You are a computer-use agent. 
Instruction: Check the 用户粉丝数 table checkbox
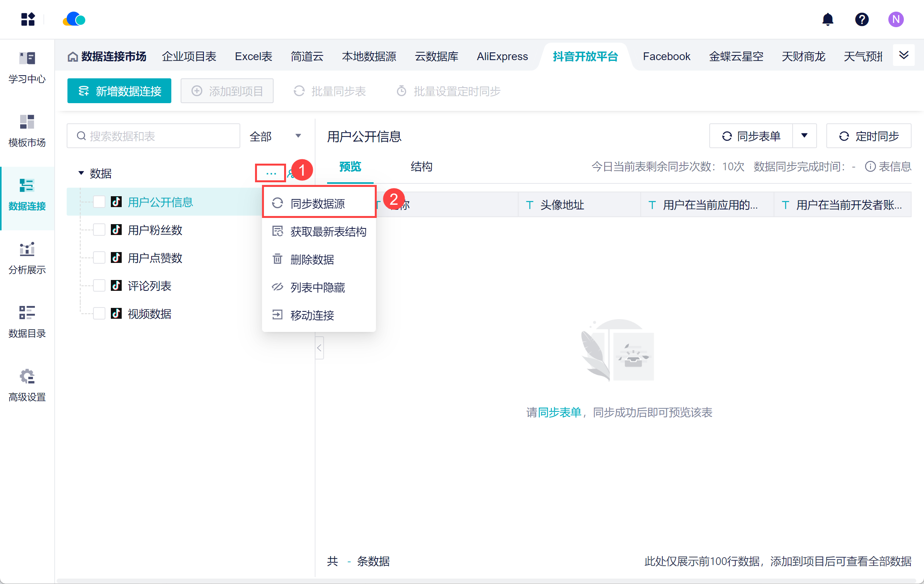[x=99, y=230]
